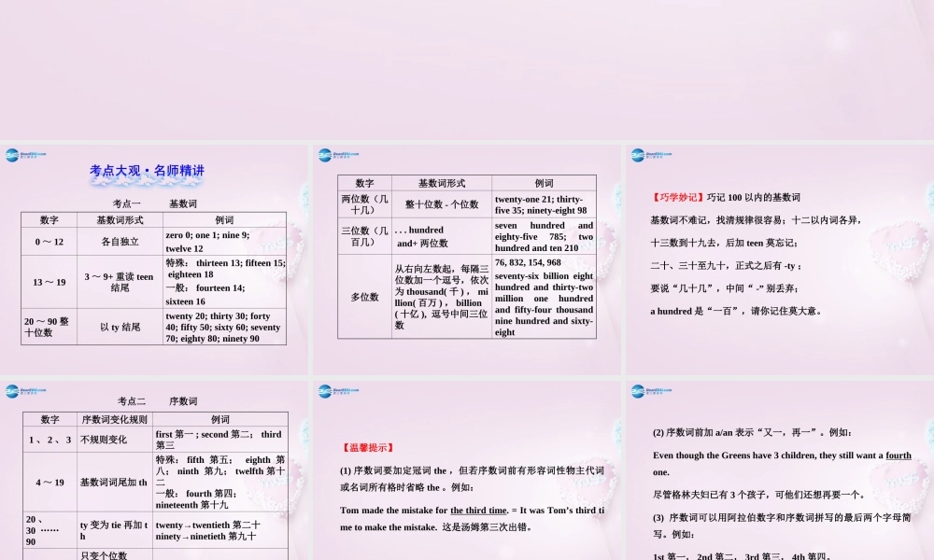The height and width of the screenshot is (560, 934).
Task: Select the 考点大观·名师精讲 title text
Action: click(148, 171)
